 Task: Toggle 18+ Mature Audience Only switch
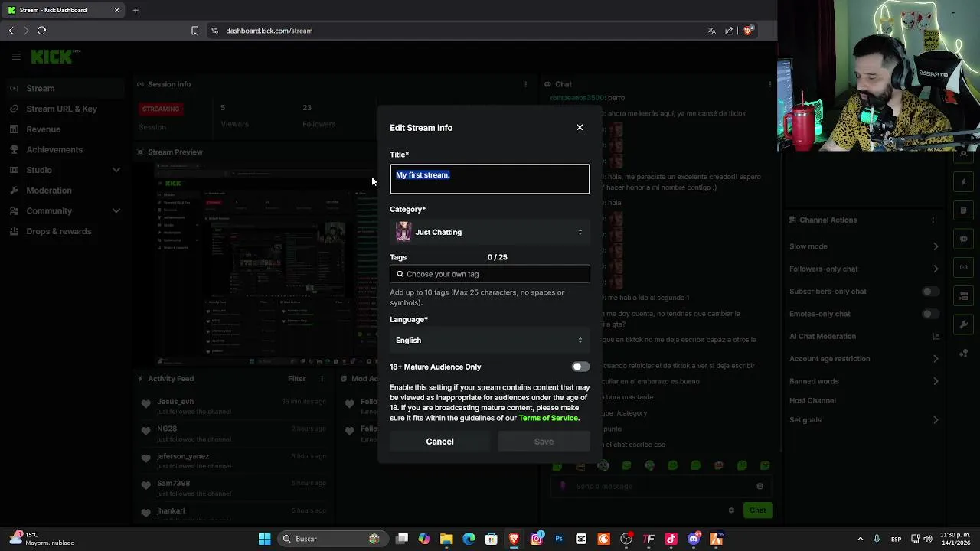(581, 367)
